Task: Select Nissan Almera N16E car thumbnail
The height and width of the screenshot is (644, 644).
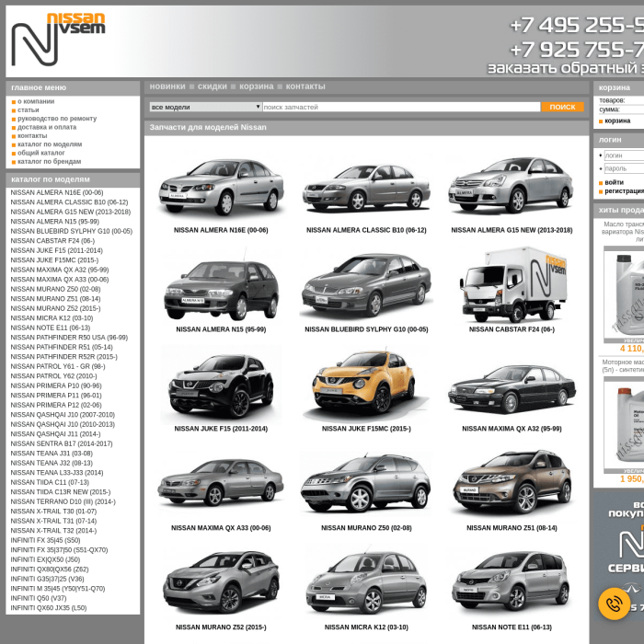Action: pos(221,187)
